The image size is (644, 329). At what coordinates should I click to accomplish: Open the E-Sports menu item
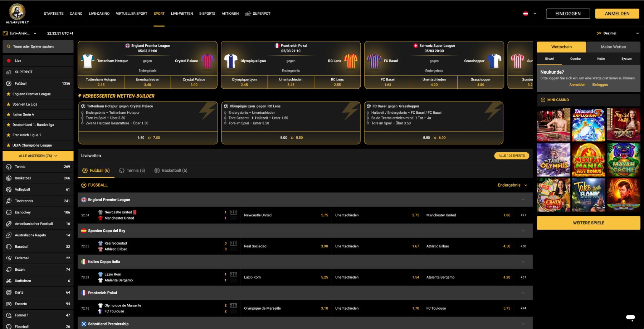point(207,14)
